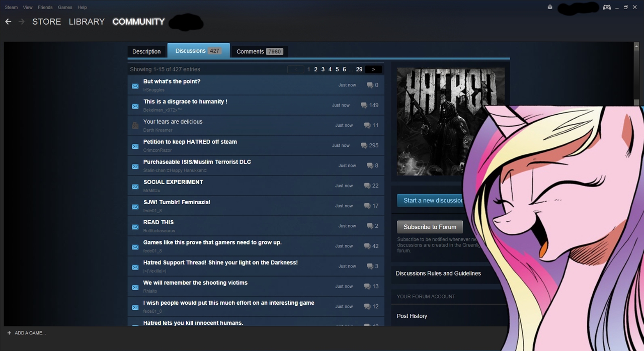Open the inbox notification icon in title bar
The width and height of the screenshot is (644, 351).
550,7
